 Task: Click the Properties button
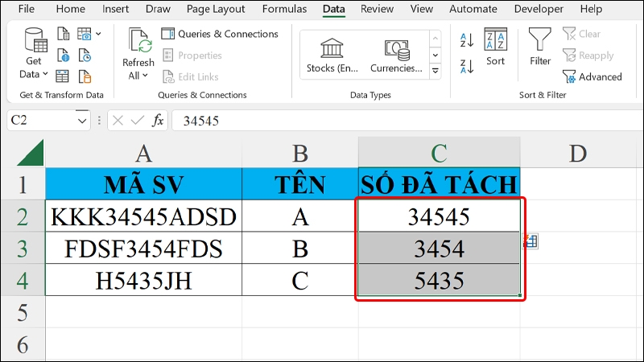(x=192, y=55)
